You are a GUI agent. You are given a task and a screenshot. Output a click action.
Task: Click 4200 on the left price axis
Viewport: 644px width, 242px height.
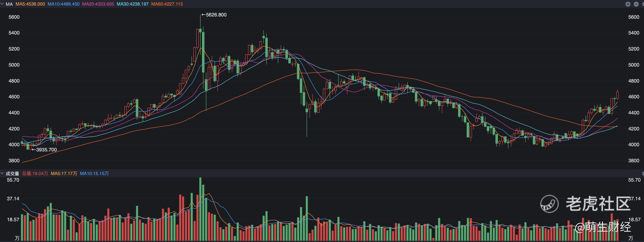[14, 129]
